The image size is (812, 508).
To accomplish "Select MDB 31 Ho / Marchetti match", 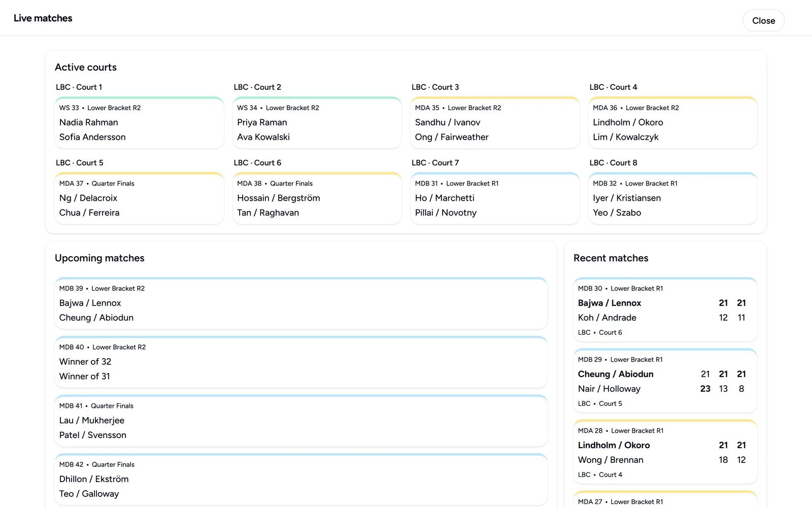I will click(495, 198).
